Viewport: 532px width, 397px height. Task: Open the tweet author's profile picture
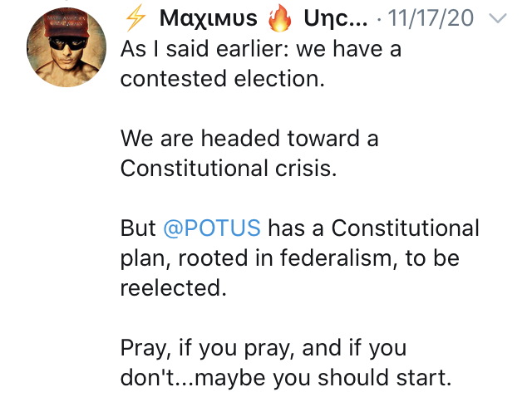66,47
